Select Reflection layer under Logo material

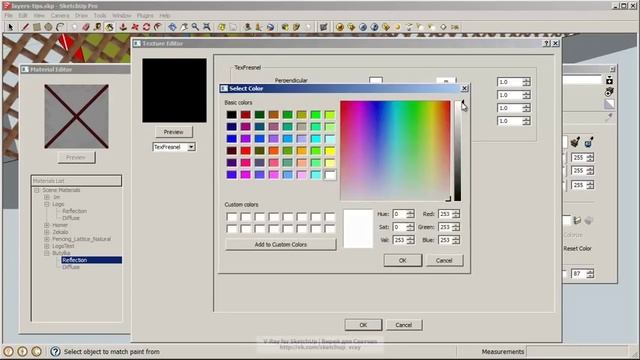point(75,211)
